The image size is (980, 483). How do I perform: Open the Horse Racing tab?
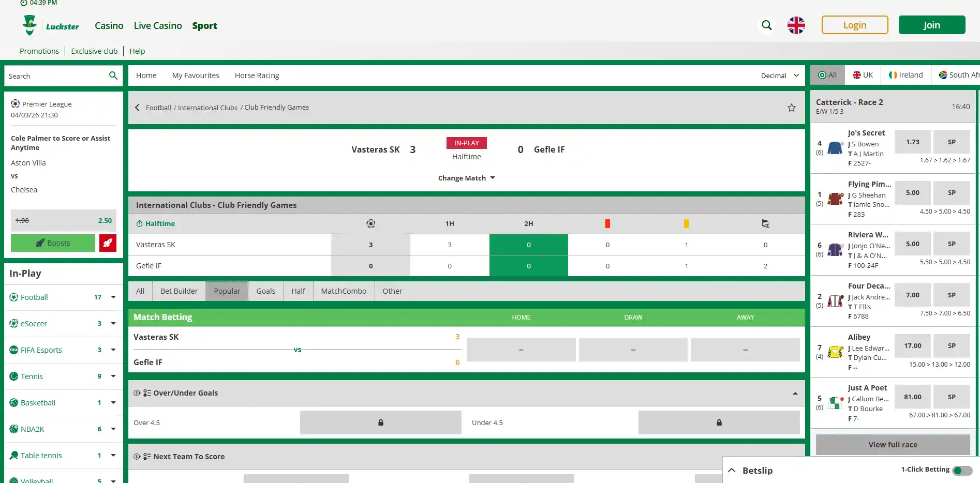257,76
